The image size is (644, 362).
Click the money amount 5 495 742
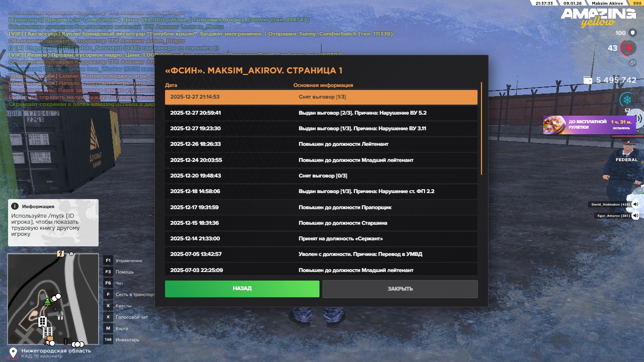616,80
